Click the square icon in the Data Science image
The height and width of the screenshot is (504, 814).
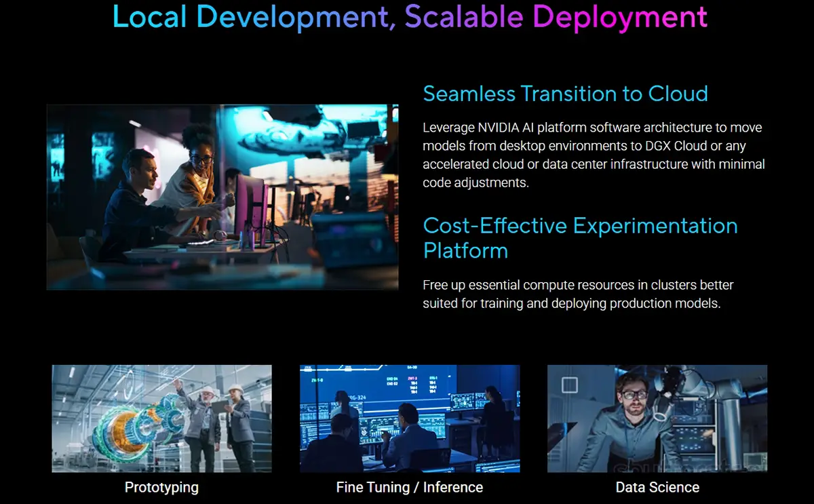(569, 386)
